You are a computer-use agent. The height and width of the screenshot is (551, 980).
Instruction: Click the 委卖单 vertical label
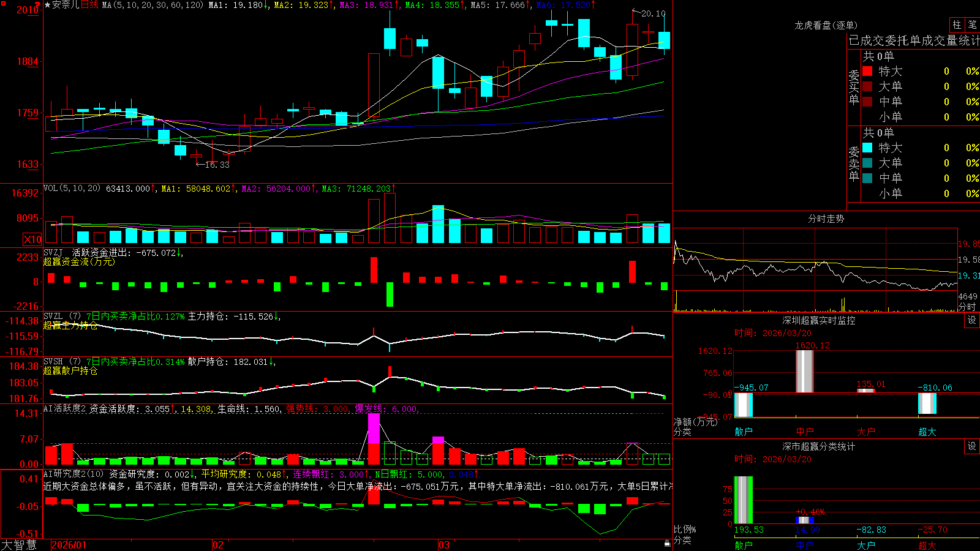(854, 164)
